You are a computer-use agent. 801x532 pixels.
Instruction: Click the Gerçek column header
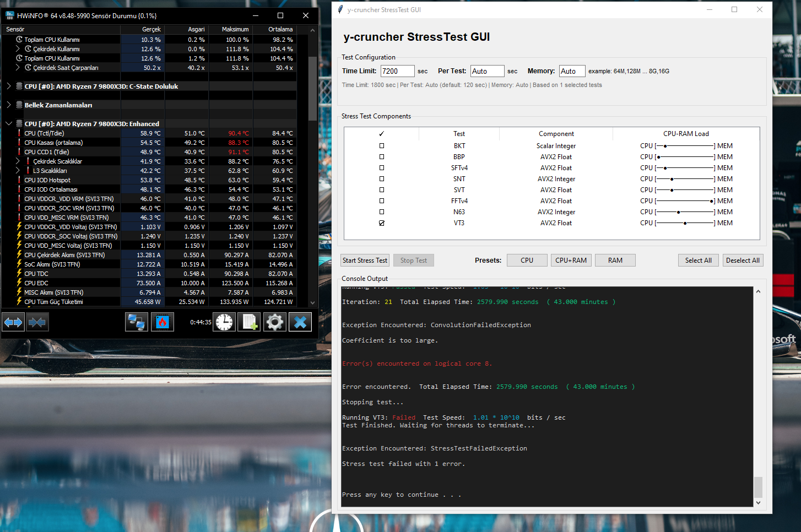[143, 29]
